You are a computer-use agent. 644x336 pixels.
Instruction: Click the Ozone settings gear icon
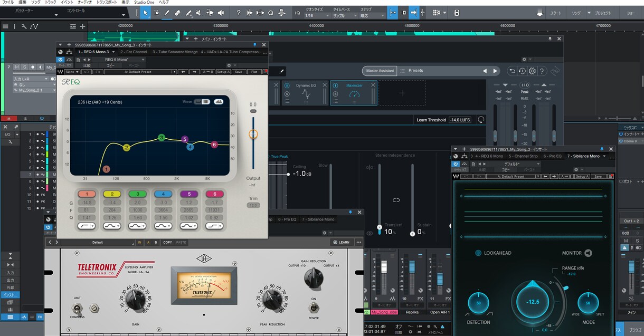point(532,71)
